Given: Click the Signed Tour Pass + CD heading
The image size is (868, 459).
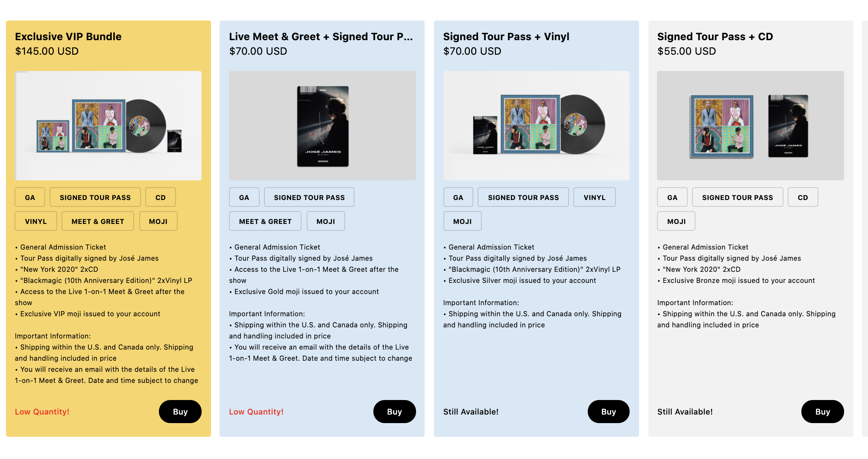Looking at the screenshot, I should [x=715, y=37].
